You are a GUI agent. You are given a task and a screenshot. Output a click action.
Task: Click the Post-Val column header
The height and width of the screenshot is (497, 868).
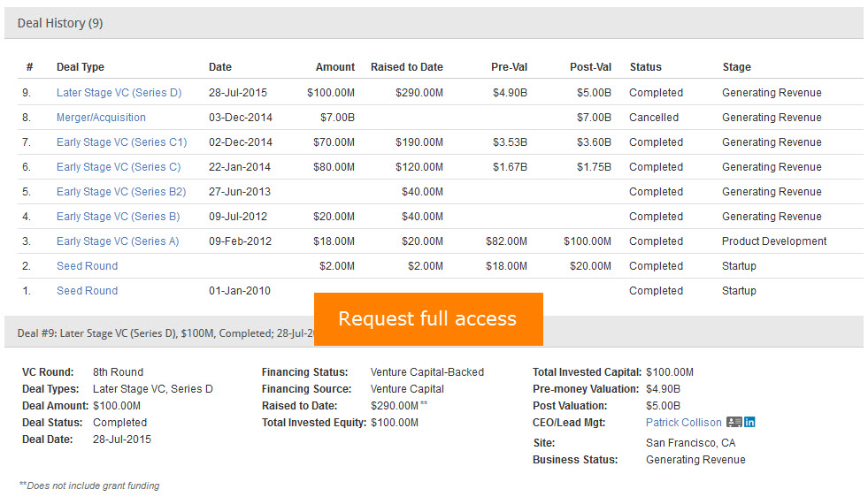point(589,67)
